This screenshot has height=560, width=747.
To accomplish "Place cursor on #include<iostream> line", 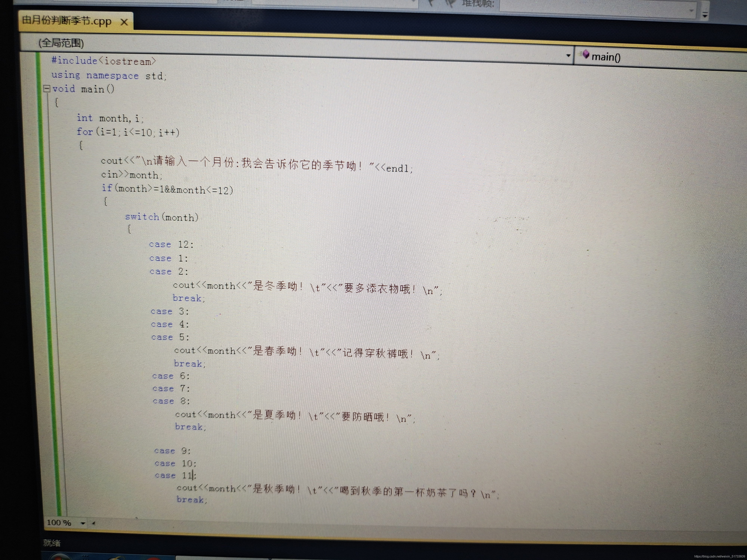I will (104, 61).
